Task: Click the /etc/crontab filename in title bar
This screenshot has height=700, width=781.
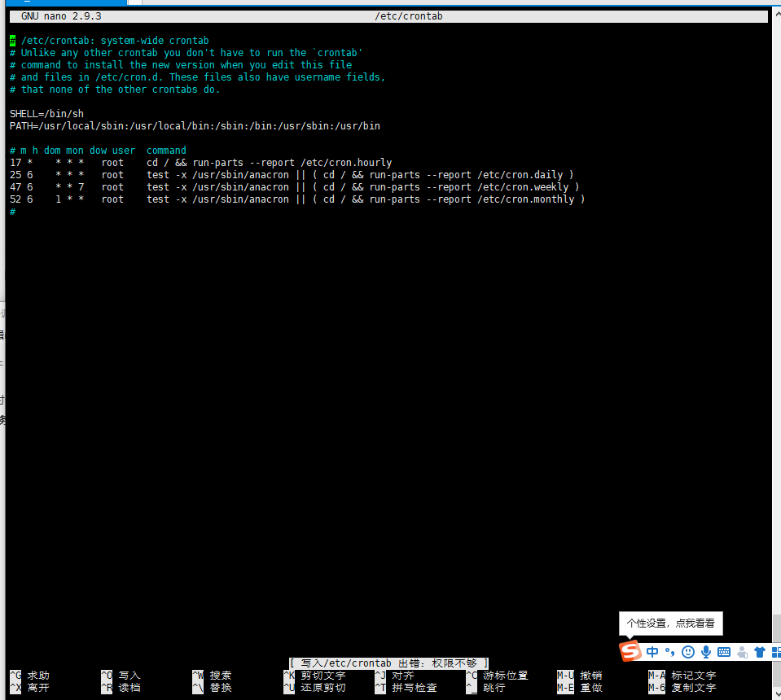Action: 409,16
